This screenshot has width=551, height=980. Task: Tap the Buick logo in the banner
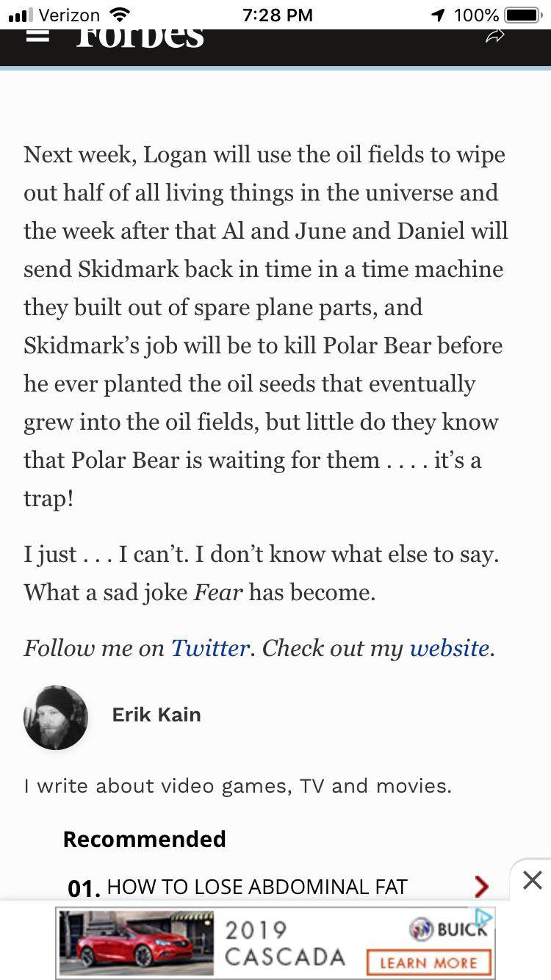click(447, 929)
